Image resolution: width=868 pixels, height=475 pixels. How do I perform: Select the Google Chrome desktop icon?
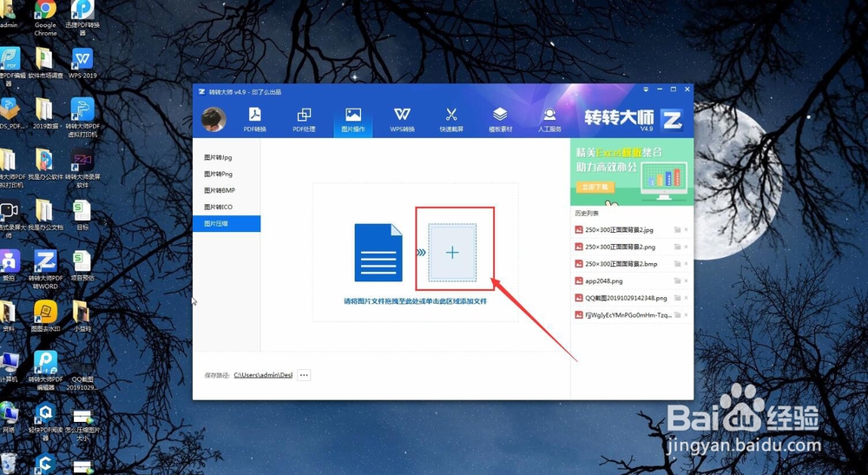[45, 17]
